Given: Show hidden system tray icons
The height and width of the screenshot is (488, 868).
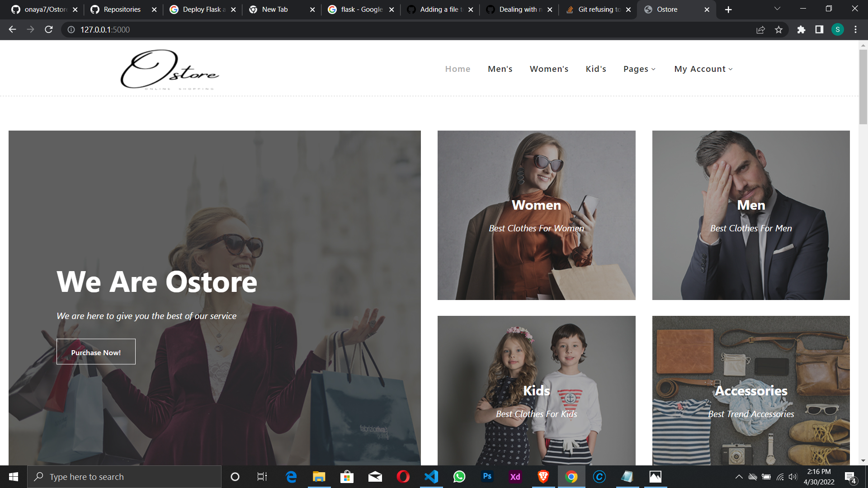Looking at the screenshot, I should pyautogui.click(x=739, y=477).
